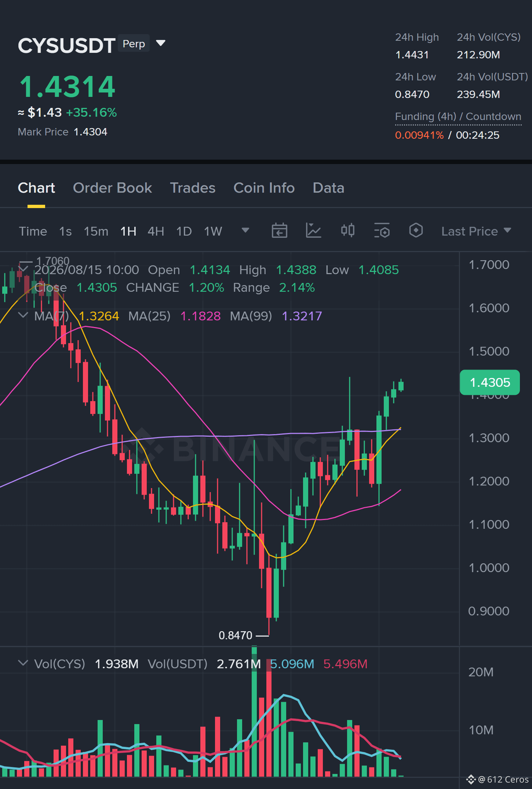Collapse the MA indicator legend chevron
Image resolution: width=532 pixels, height=789 pixels.
[x=23, y=316]
